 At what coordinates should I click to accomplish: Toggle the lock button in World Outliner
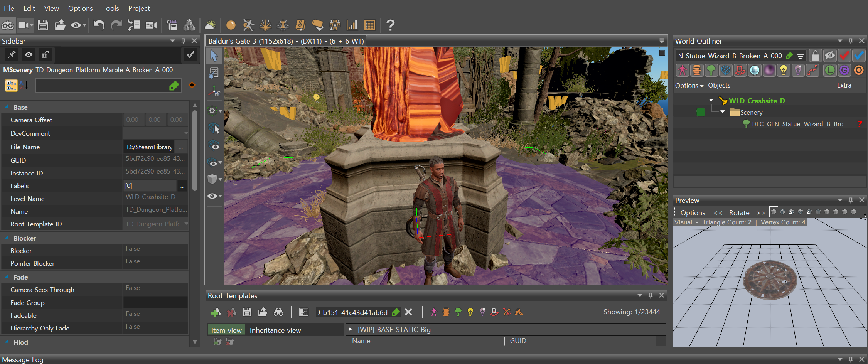815,56
